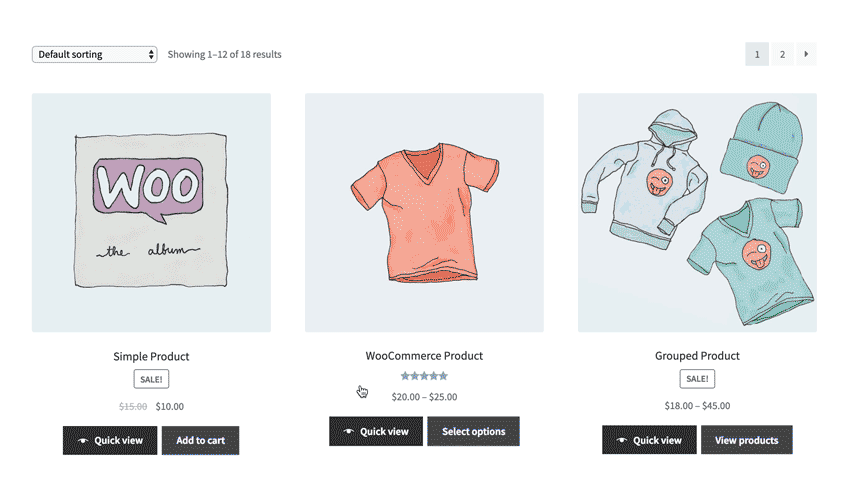Screen dimensions: 850x482
Task: Open Quick view for WooCommerce Product
Action: click(x=376, y=432)
